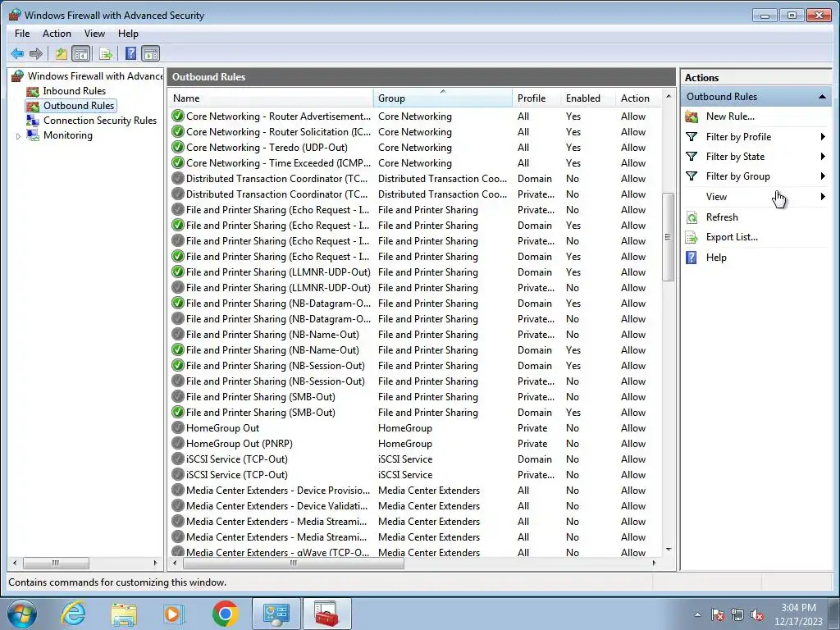The height and width of the screenshot is (630, 840).
Task: Click the blue Help toolbar icon
Action: (130, 53)
